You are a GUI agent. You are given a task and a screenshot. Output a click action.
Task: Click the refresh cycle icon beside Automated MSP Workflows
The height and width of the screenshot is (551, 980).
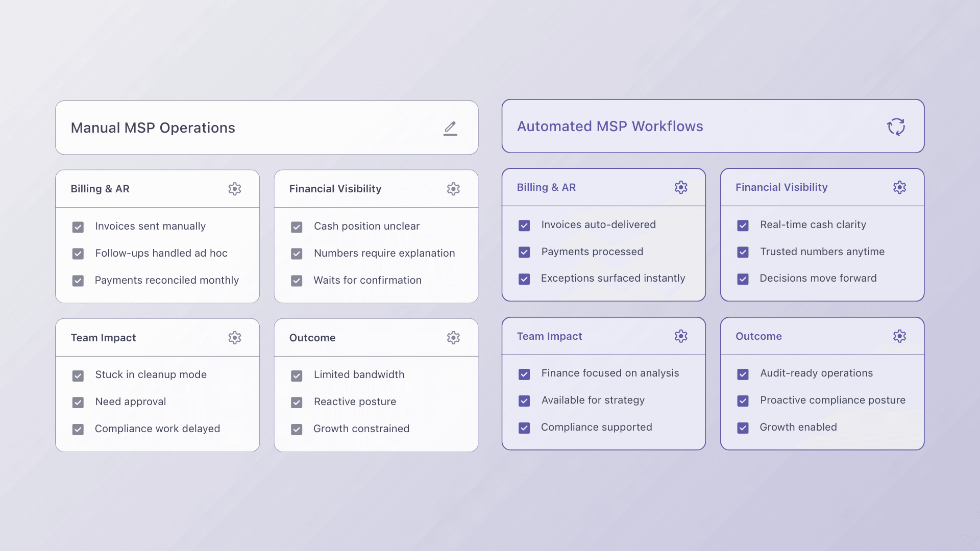(896, 127)
